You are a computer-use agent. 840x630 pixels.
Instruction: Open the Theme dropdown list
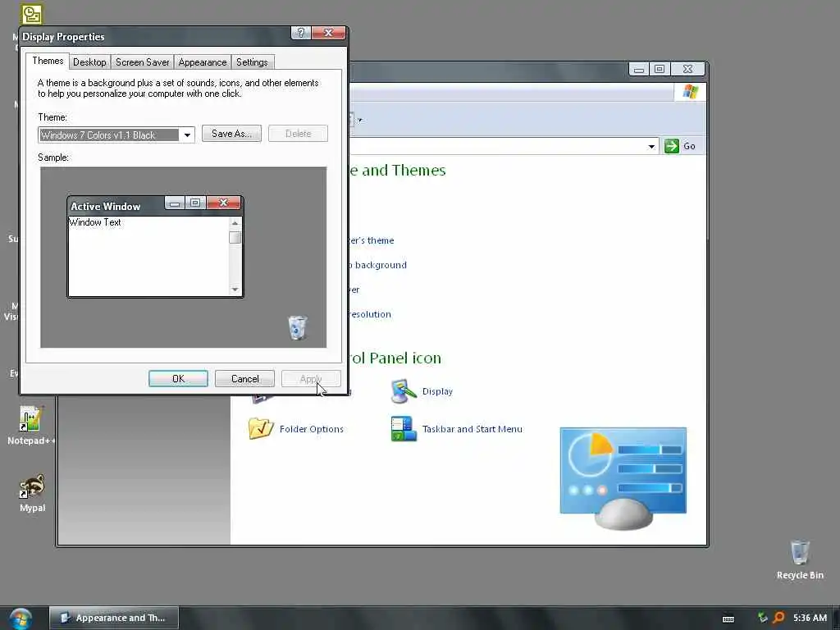click(x=187, y=135)
